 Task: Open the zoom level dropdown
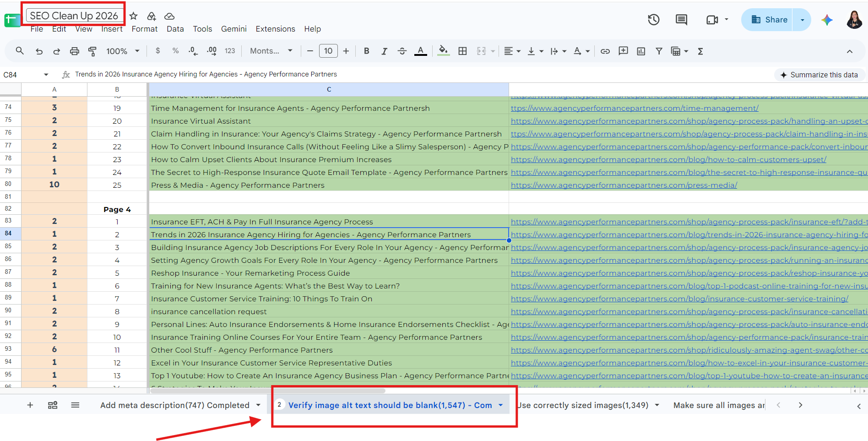123,51
